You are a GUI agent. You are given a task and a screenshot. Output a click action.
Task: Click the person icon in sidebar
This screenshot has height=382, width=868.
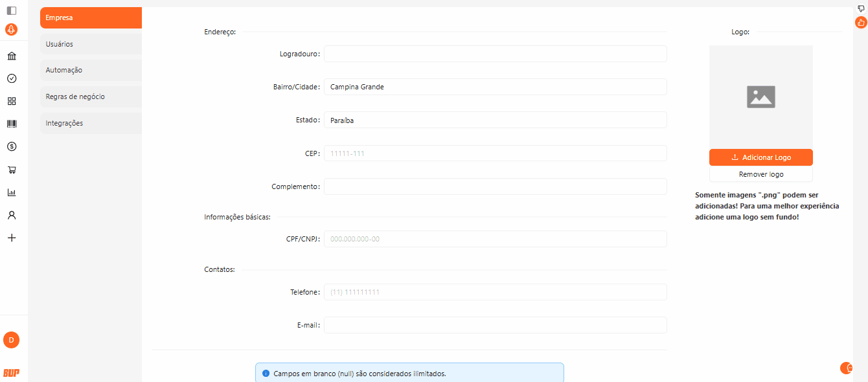11,215
